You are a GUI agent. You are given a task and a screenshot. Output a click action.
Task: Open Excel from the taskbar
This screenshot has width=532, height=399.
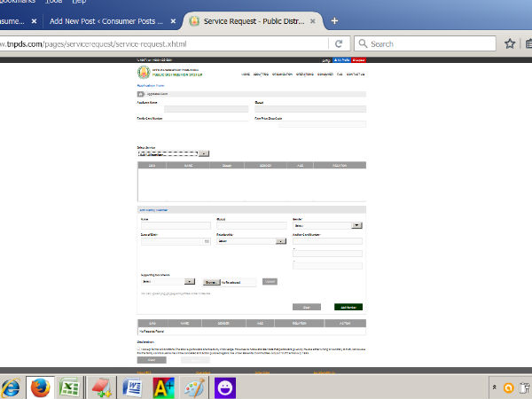pos(68,387)
